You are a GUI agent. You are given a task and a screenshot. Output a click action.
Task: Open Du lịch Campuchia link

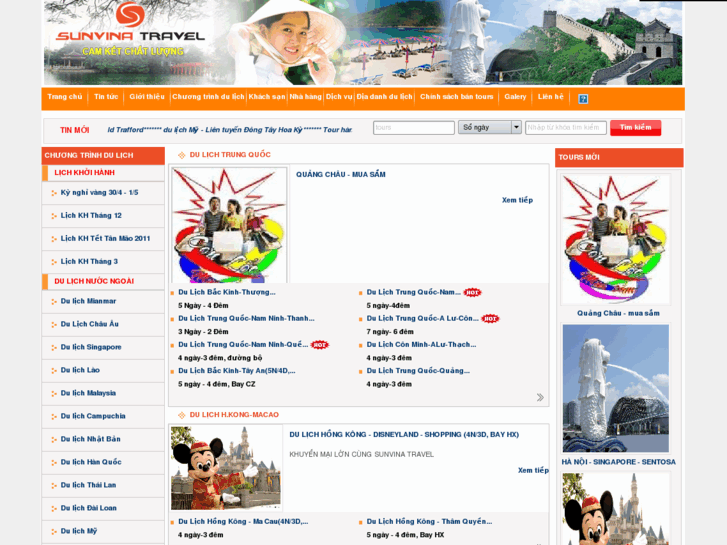pyautogui.click(x=93, y=416)
